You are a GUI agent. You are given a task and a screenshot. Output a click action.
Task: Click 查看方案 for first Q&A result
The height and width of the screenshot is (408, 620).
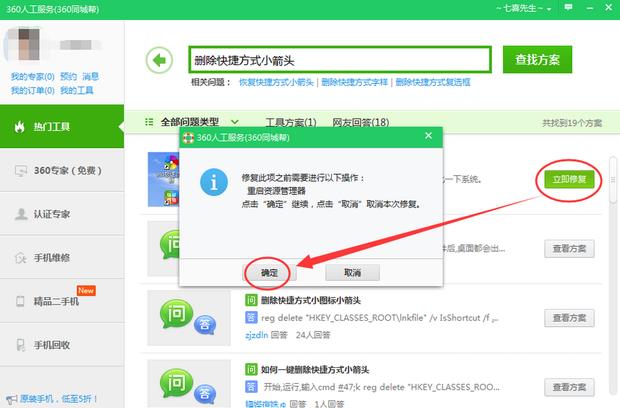coord(569,249)
